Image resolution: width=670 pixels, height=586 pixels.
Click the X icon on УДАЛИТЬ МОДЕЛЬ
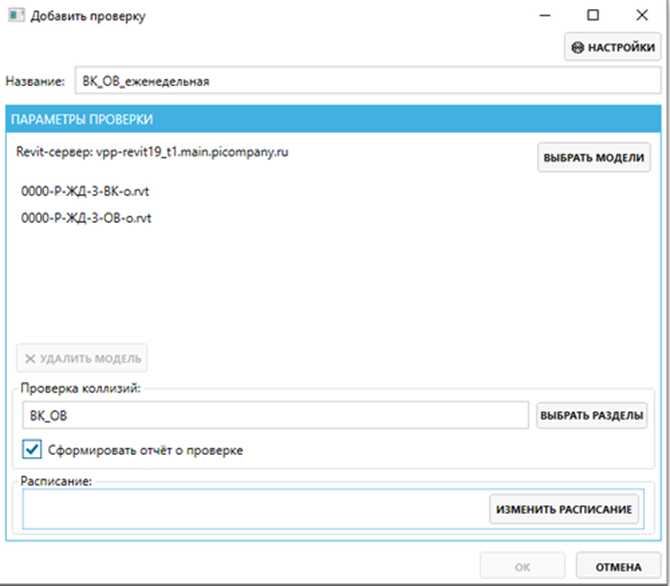tap(30, 358)
